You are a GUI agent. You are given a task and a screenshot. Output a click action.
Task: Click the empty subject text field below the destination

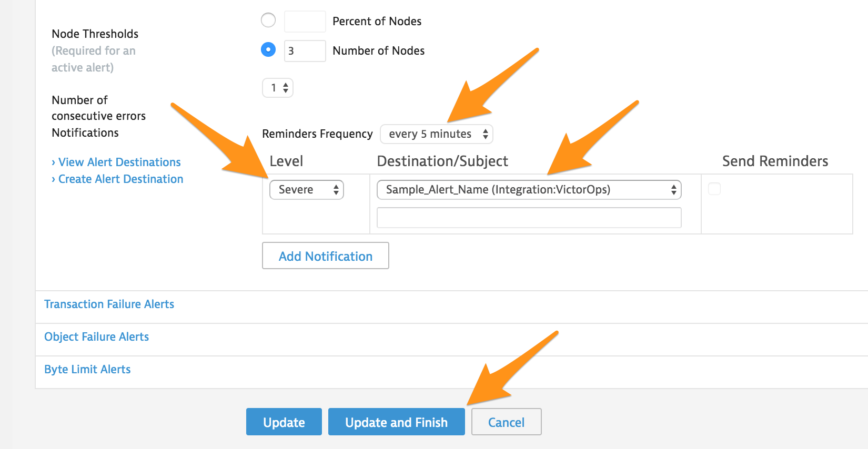[528, 218]
